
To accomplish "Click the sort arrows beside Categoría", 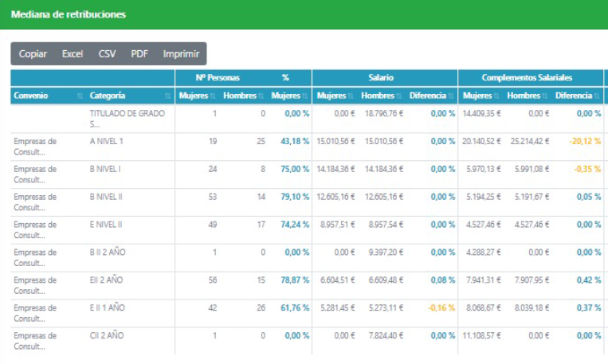I will coord(165,96).
